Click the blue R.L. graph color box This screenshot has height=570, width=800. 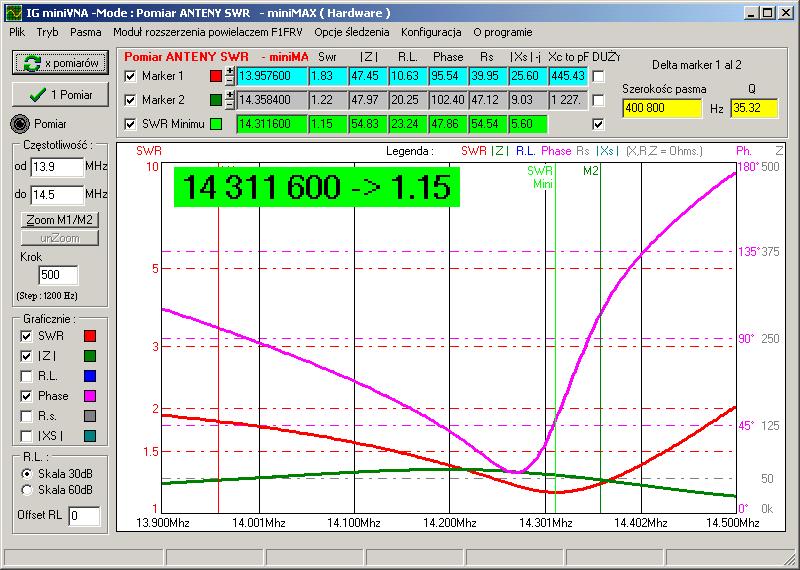coord(90,375)
